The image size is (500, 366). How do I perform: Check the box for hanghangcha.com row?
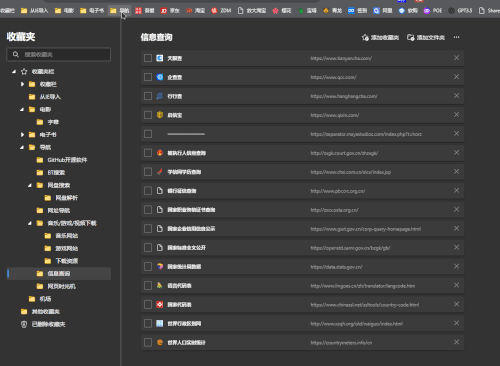point(148,96)
